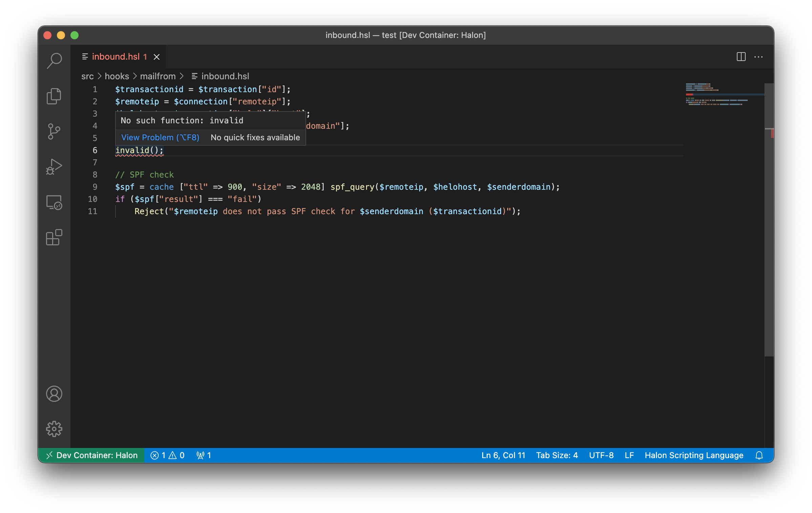812x513 pixels.
Task: Open notifications bell in status bar
Action: coord(759,455)
